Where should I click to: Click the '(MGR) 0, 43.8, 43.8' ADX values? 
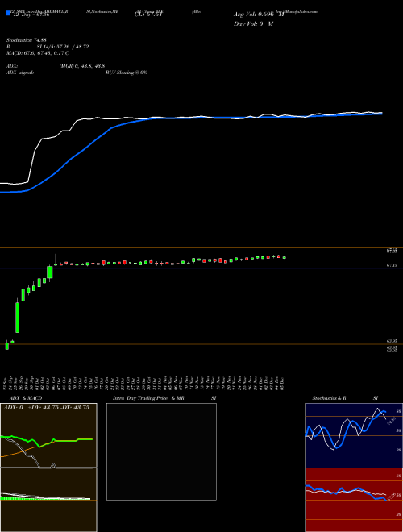pyautogui.click(x=81, y=66)
